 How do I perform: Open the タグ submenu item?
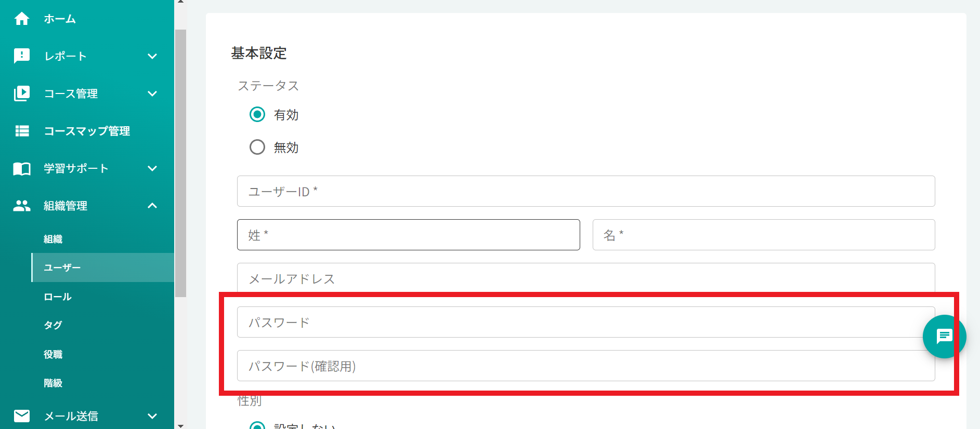[x=53, y=325]
